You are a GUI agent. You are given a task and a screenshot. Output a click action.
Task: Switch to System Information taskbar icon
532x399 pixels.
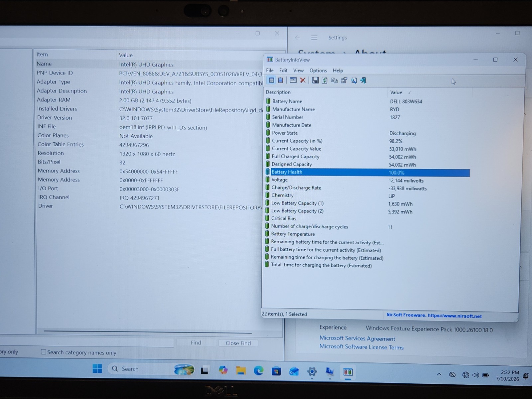pyautogui.click(x=330, y=371)
